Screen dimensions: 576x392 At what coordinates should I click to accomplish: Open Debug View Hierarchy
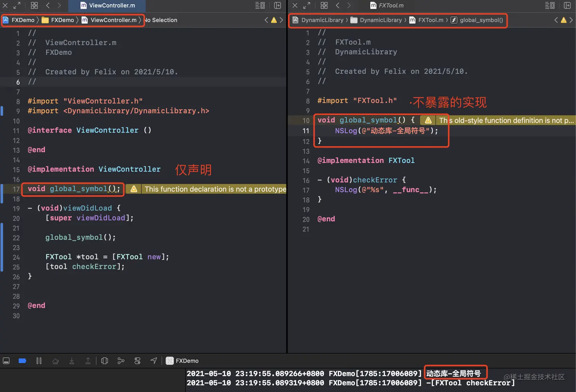point(105,361)
